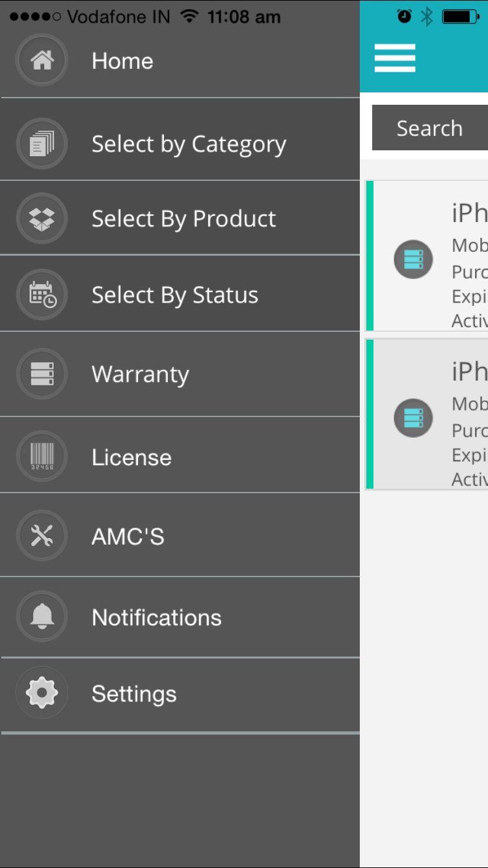
Task: Open the second iPhone warranty card icon
Action: [x=413, y=418]
